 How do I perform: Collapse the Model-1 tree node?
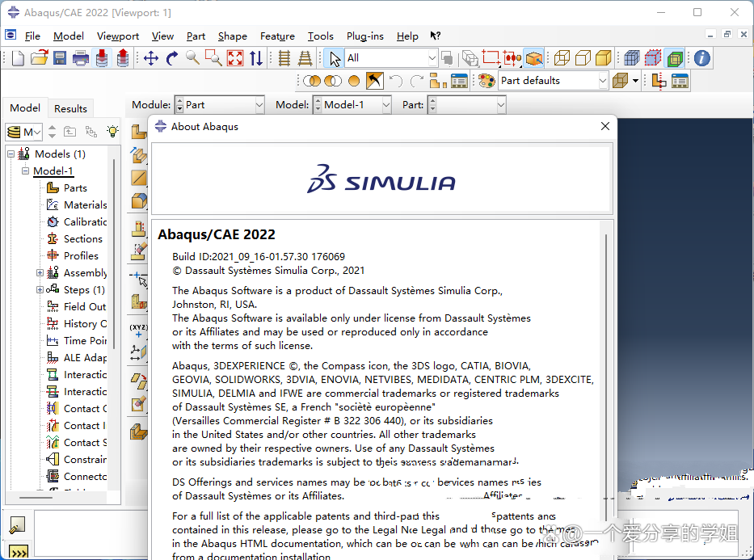[x=25, y=171]
